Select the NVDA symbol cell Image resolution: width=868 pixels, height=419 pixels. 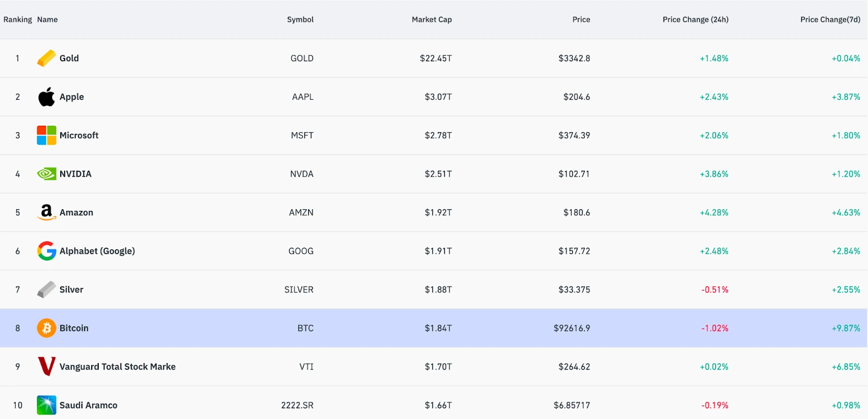pyautogui.click(x=302, y=173)
